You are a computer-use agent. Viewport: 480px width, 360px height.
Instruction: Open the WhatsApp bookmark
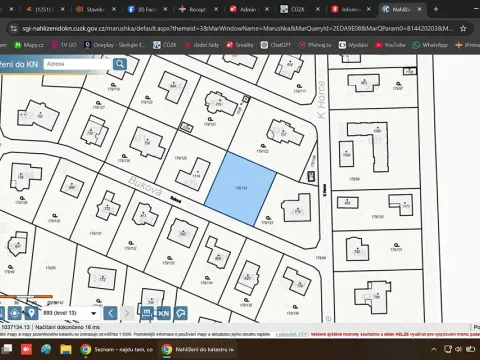coord(430,45)
